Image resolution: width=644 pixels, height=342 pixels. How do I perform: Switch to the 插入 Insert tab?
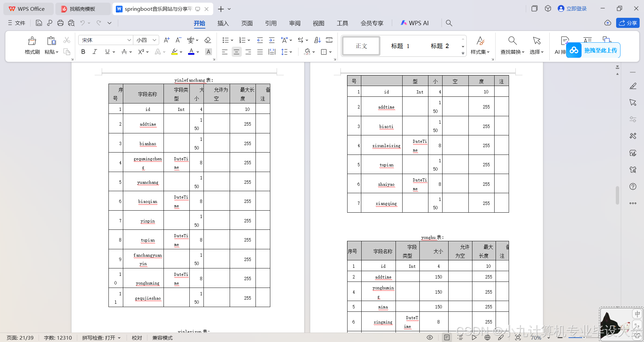coord(223,23)
